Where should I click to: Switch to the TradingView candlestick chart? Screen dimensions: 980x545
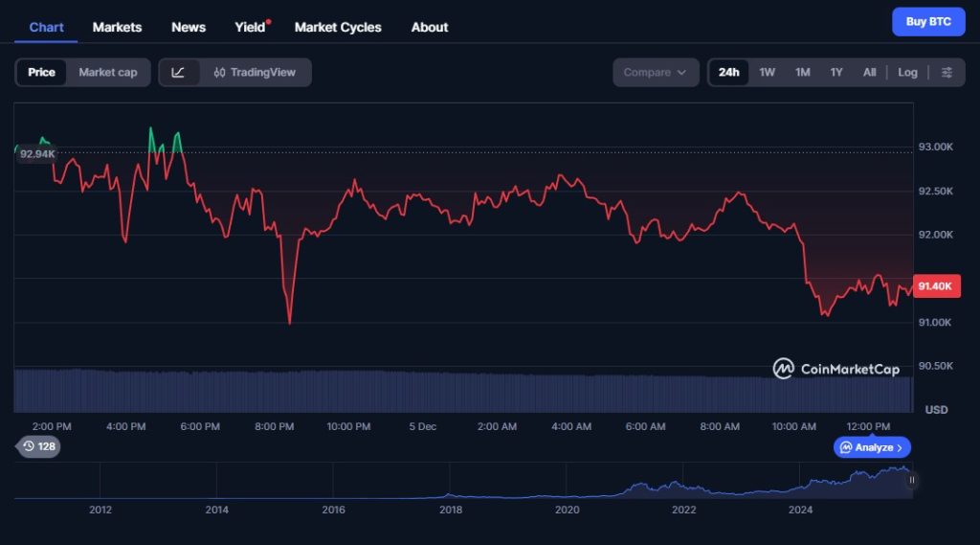(x=255, y=73)
